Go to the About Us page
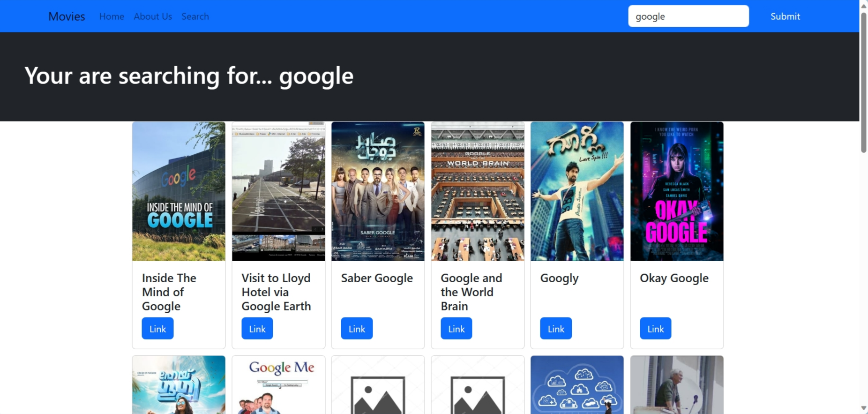 pos(153,16)
